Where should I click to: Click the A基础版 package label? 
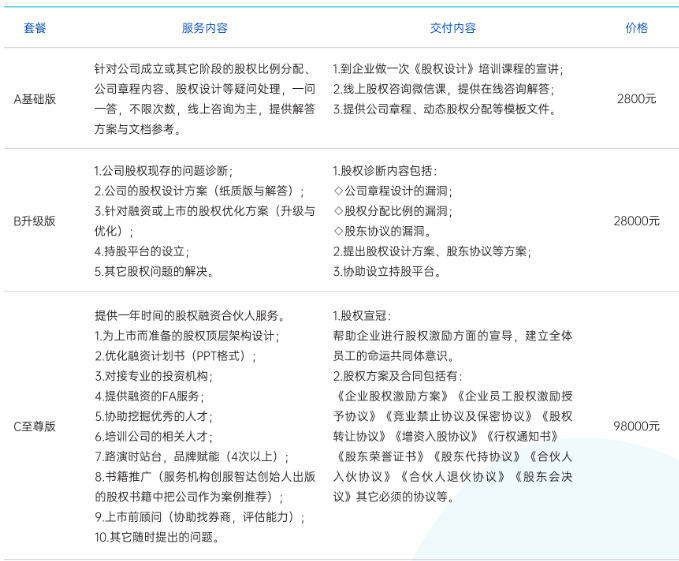[x=35, y=99]
